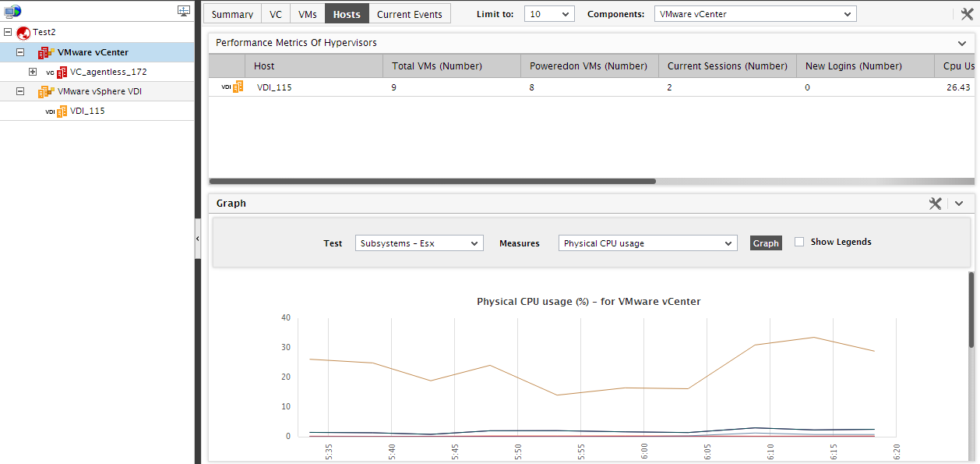Switch to the Summary tab
Image resolution: width=980 pixels, height=464 pixels.
[x=232, y=14]
